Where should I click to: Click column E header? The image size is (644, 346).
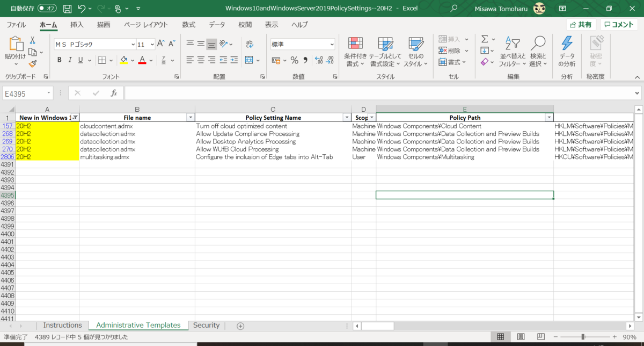click(x=465, y=110)
